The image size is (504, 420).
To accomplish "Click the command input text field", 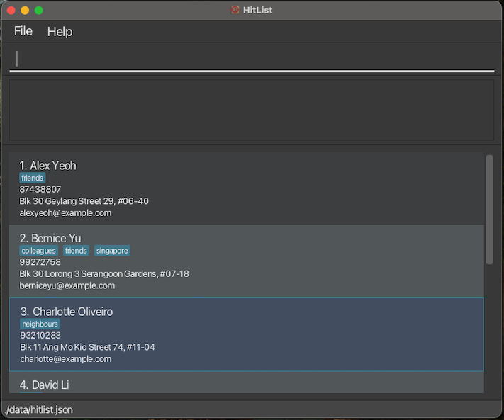I will click(252, 59).
